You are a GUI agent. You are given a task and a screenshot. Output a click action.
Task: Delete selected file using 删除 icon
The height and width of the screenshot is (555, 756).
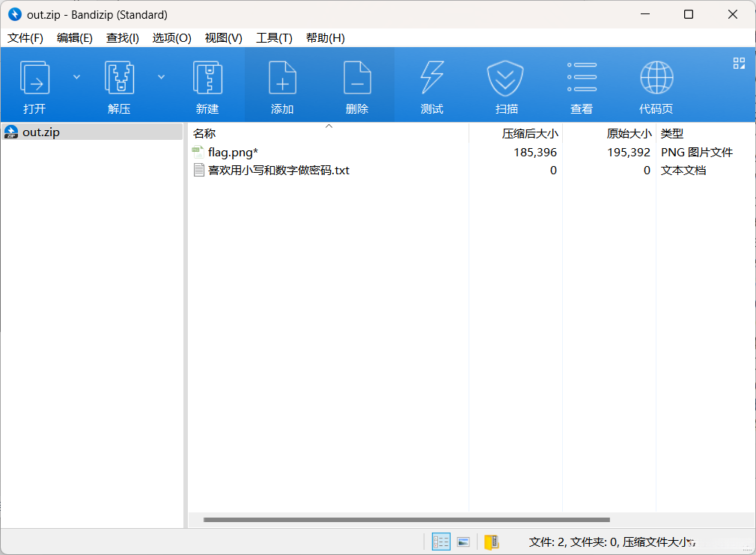pos(357,84)
